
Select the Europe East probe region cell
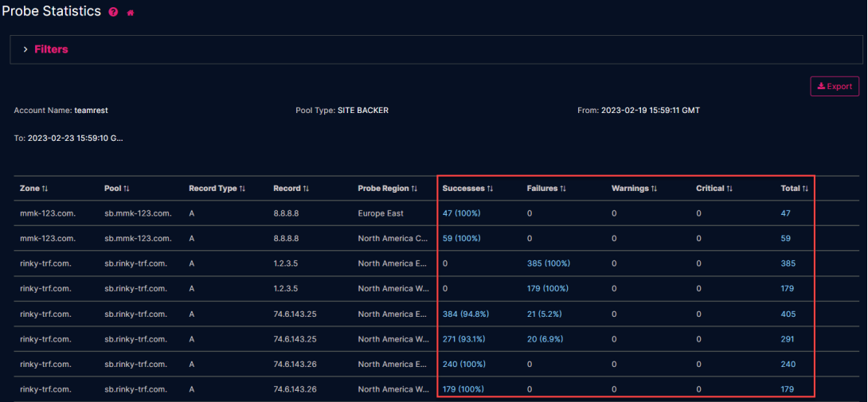[381, 213]
